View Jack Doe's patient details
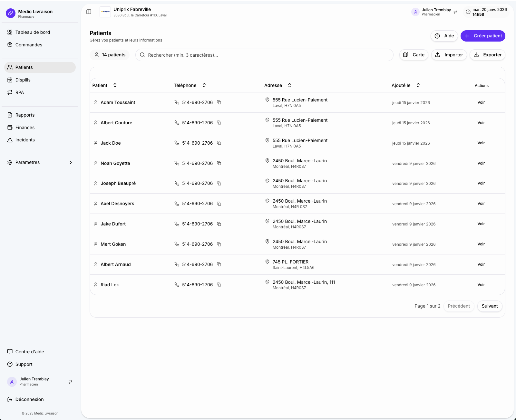The height and width of the screenshot is (420, 516). [x=481, y=143]
